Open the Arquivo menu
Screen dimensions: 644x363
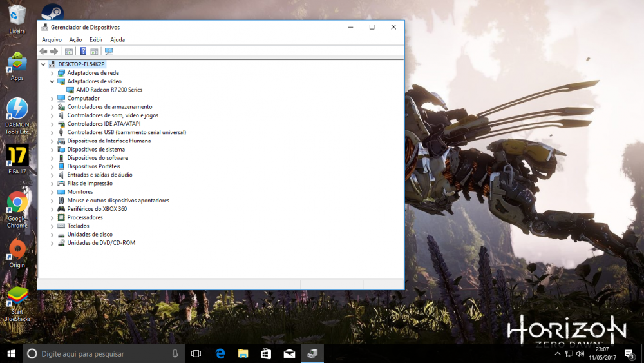pyautogui.click(x=52, y=39)
